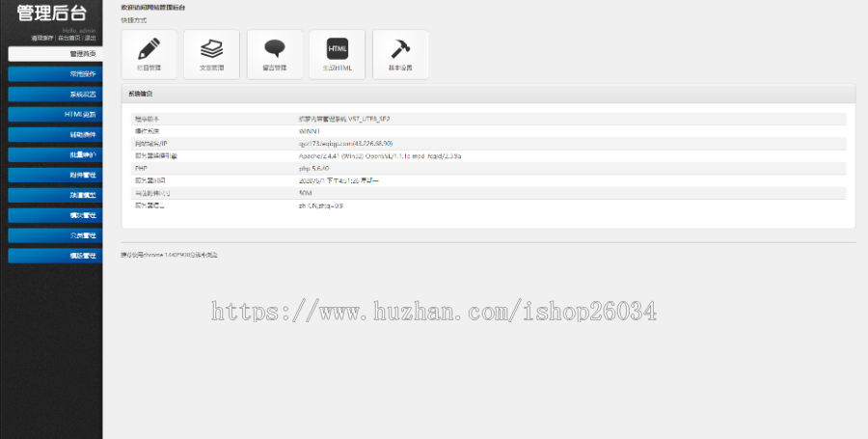Viewport: 868px width, 439px height.
Task: Click the domain value with IP 43.226.68.90
Action: tap(346, 144)
